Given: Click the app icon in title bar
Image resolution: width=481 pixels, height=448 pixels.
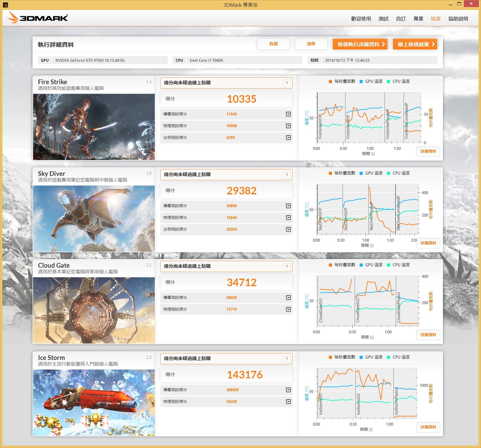Looking at the screenshot, I should [5, 5].
